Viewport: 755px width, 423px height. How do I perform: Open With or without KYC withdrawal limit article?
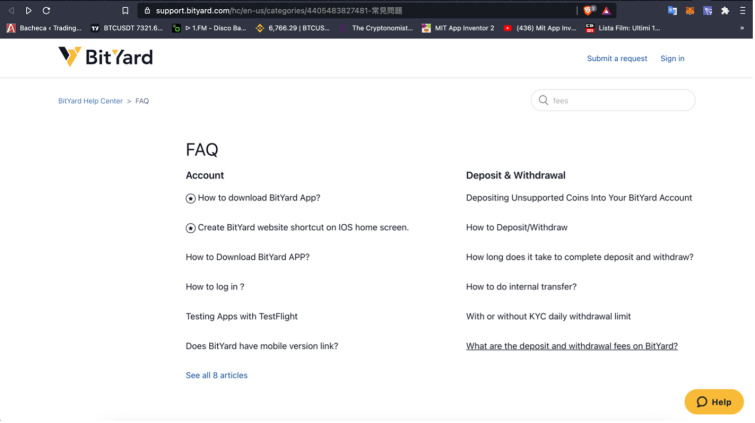pos(548,317)
